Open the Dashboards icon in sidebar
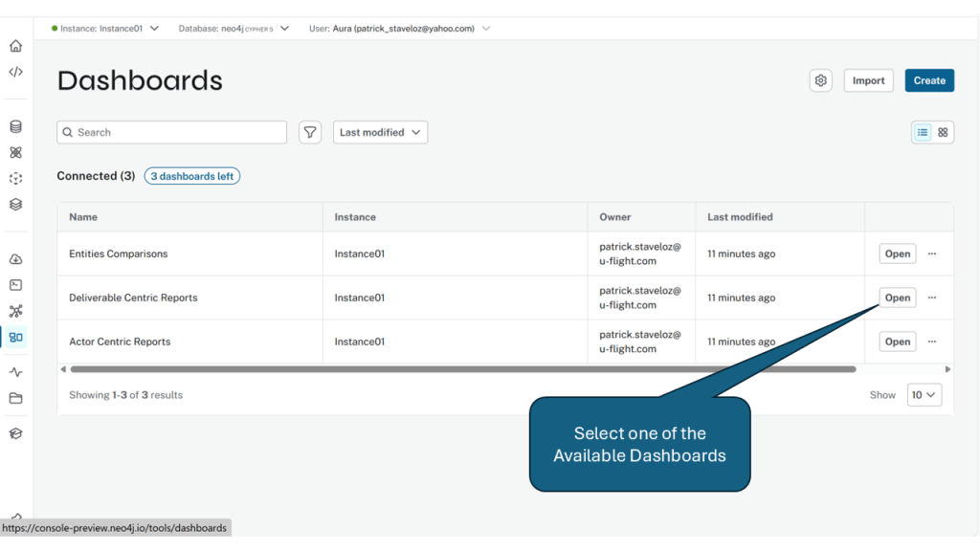 pos(15,337)
